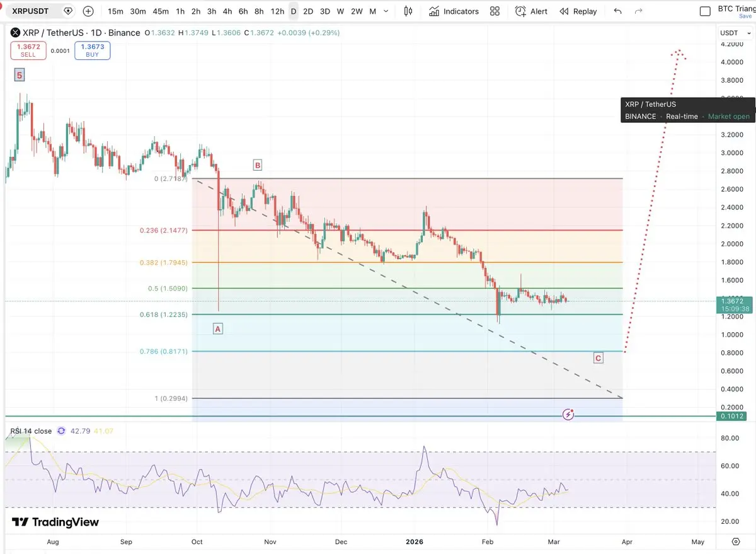
Task: Open the candlestick chart type selector
Action: coord(408,11)
